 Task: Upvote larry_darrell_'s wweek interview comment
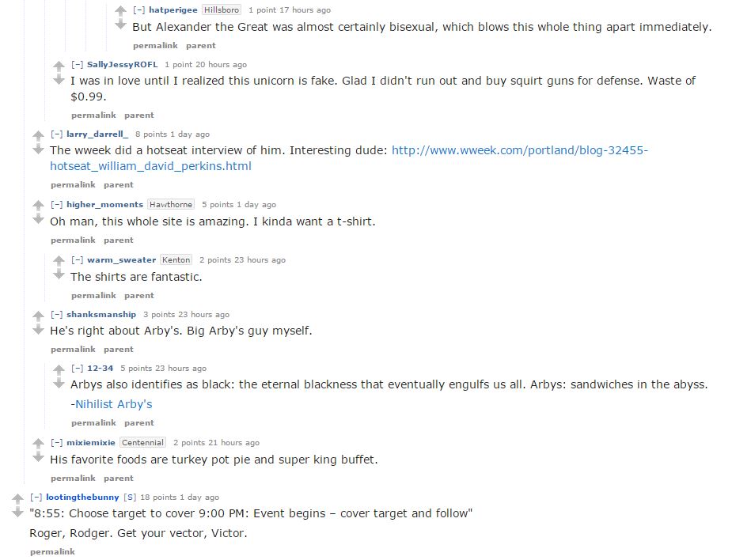pyautogui.click(x=38, y=135)
